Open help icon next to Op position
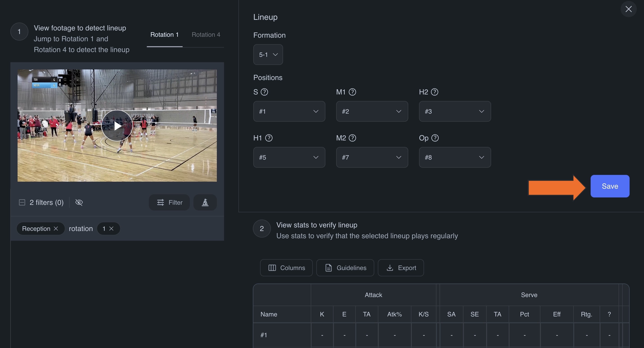Viewport: 644px width, 348px height. [x=435, y=138]
